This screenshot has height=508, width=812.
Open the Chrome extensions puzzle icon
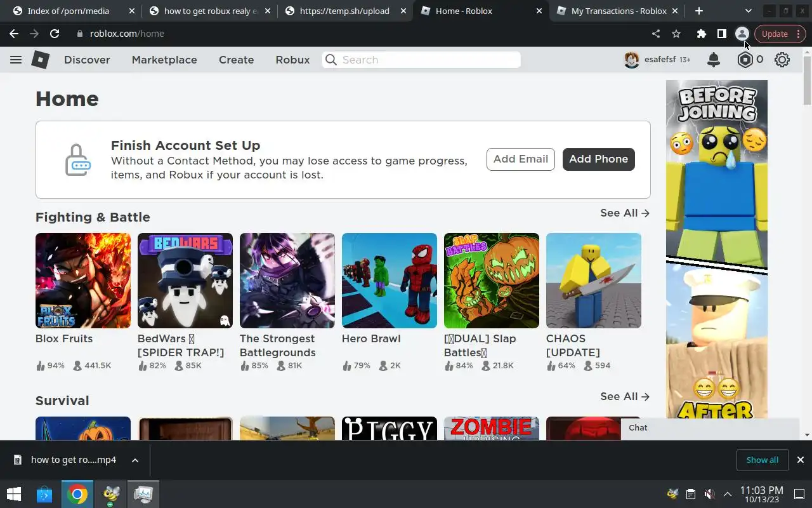(701, 34)
